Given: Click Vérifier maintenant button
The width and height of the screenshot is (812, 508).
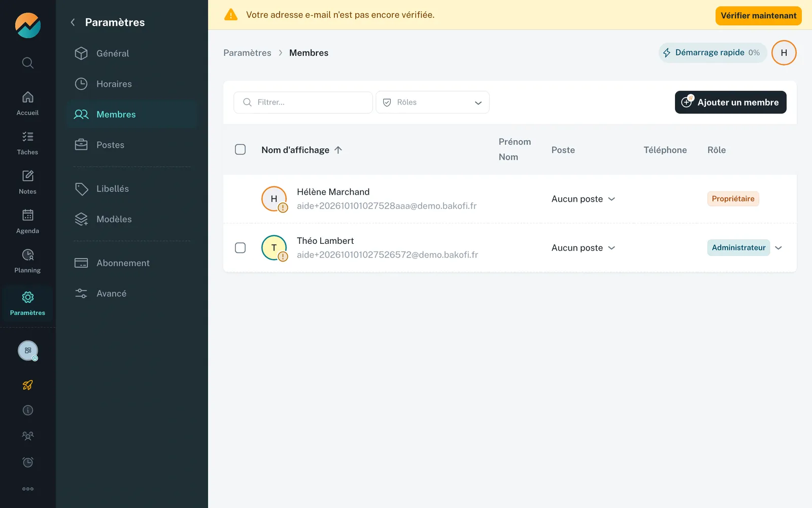Looking at the screenshot, I should click(x=759, y=16).
